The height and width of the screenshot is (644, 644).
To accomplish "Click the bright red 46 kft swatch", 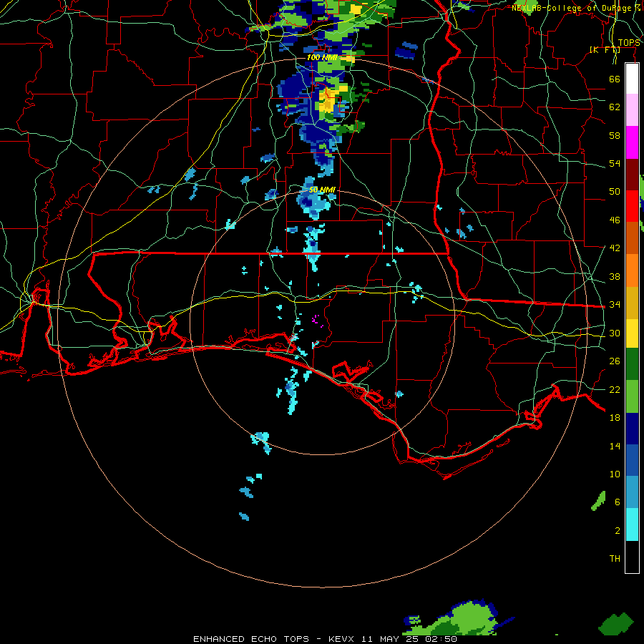I will click(x=632, y=206).
